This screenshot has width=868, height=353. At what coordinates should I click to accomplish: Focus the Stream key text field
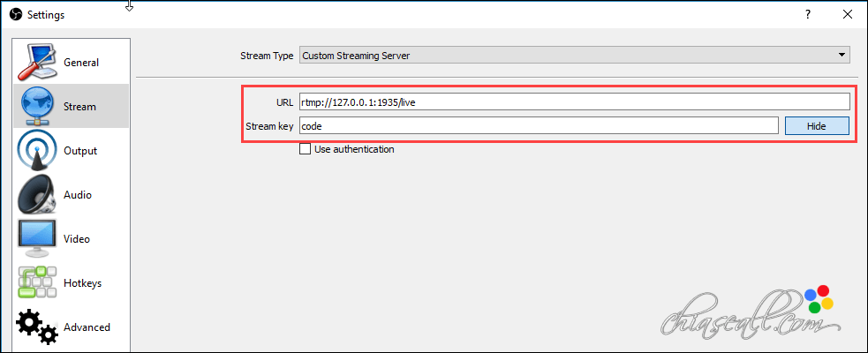click(540, 126)
